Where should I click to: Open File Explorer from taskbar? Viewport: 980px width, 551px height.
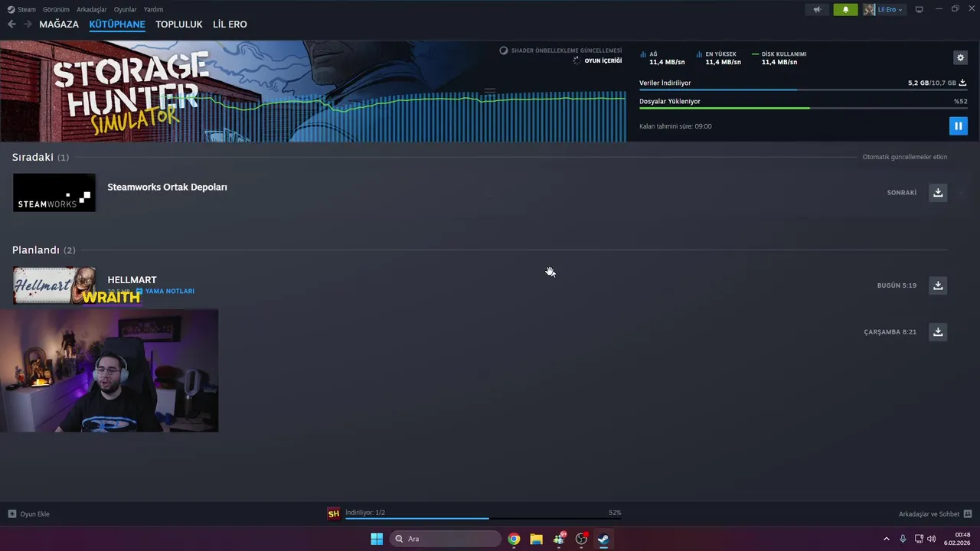tap(536, 539)
